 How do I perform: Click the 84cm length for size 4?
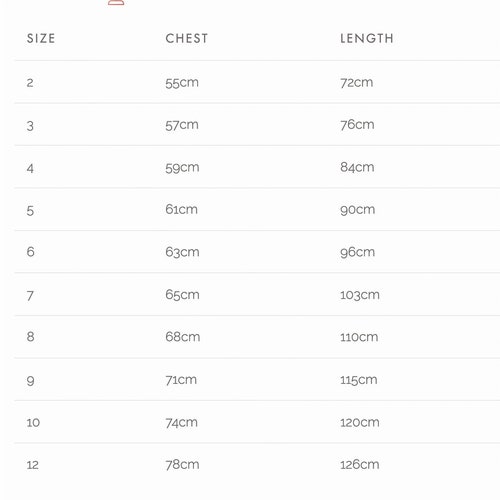click(357, 167)
